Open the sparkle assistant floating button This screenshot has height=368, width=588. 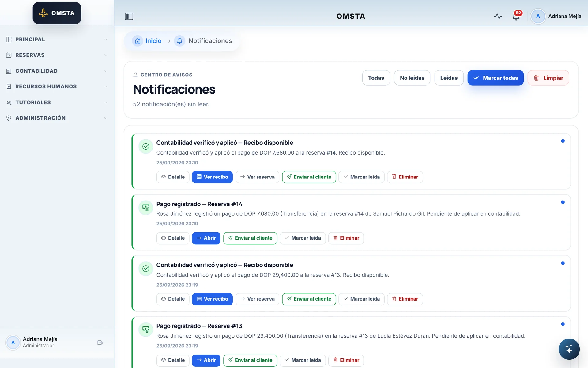(569, 349)
